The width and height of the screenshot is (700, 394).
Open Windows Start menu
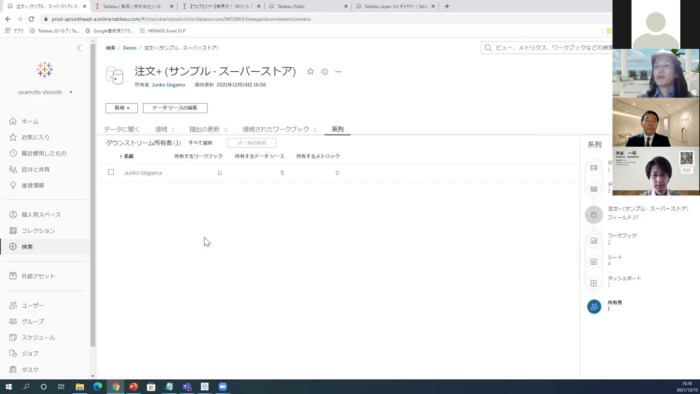(x=8, y=387)
